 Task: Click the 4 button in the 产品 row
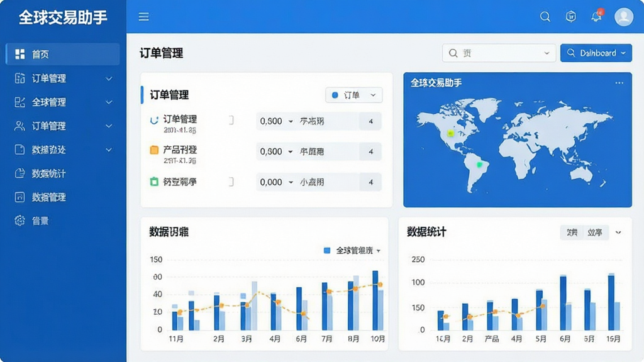pos(370,151)
